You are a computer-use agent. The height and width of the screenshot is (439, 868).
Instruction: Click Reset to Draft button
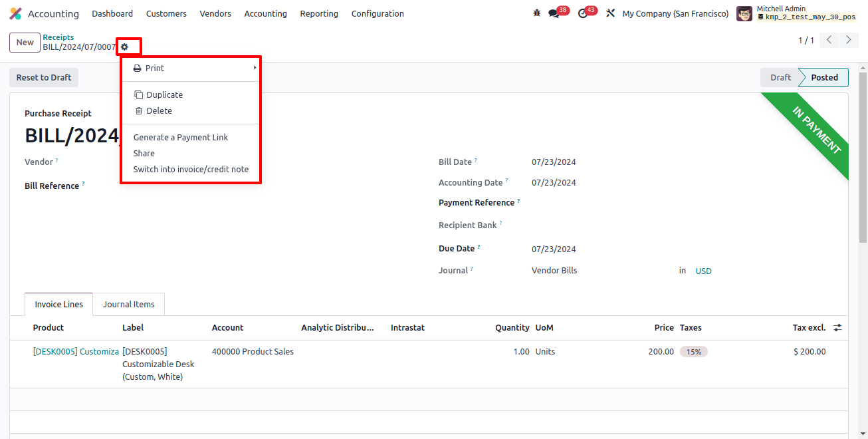click(44, 77)
